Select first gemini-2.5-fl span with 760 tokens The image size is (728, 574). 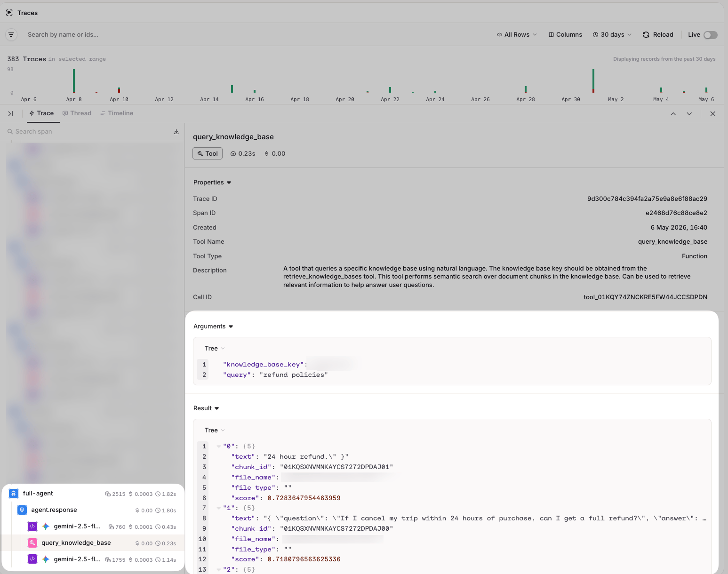[x=93, y=526]
